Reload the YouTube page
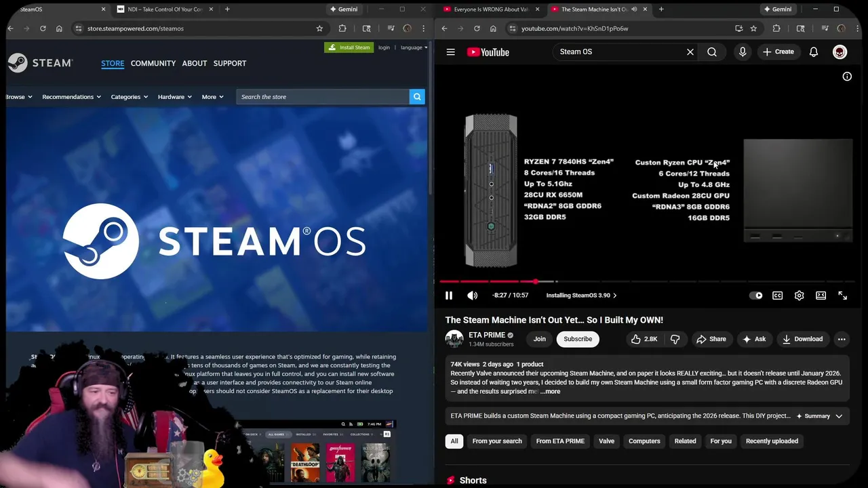The image size is (868, 488). [x=477, y=28]
